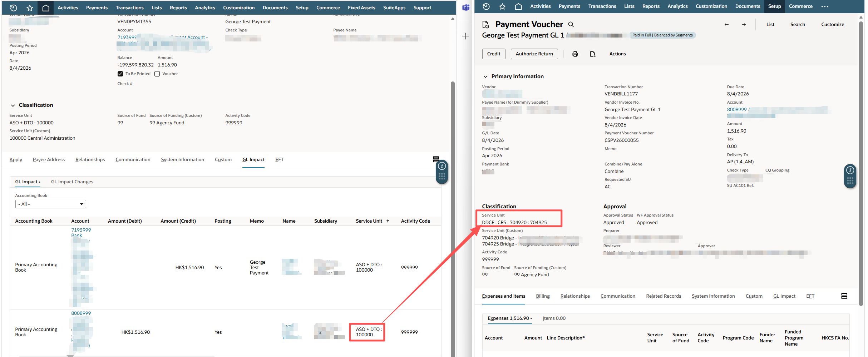Open recent records icon in left window
The height and width of the screenshot is (357, 868).
click(x=13, y=8)
